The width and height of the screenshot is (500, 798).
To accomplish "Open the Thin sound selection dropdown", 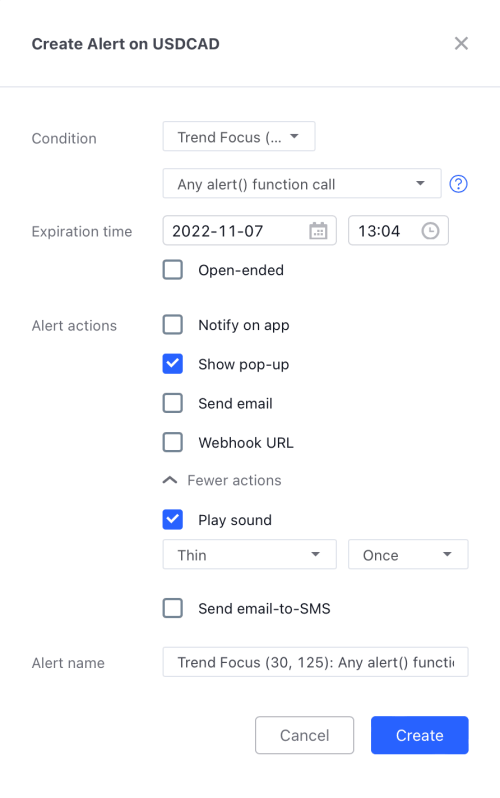I will pyautogui.click(x=249, y=554).
